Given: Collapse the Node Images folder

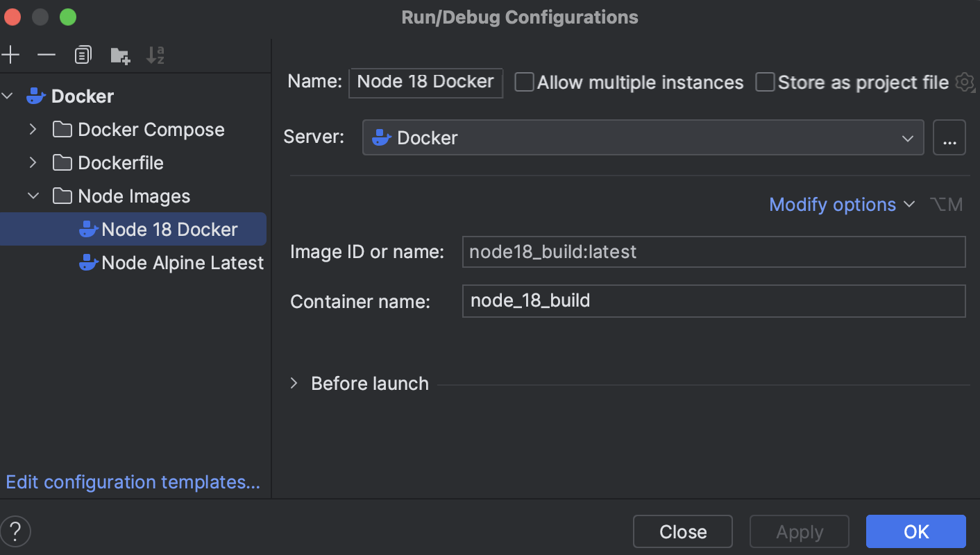Looking at the screenshot, I should pyautogui.click(x=33, y=196).
